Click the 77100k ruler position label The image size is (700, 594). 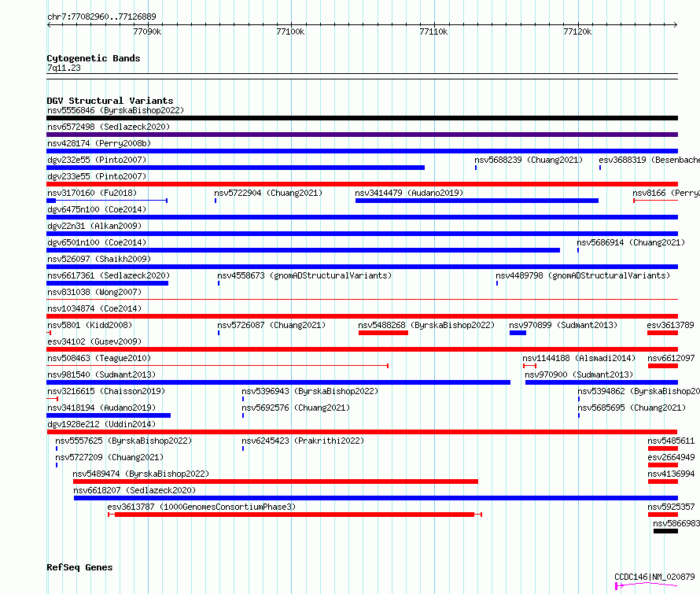click(291, 31)
